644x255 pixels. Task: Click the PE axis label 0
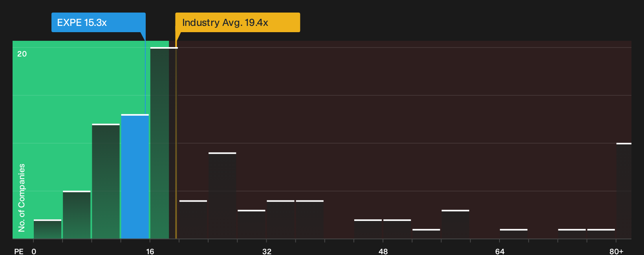[x=34, y=251]
